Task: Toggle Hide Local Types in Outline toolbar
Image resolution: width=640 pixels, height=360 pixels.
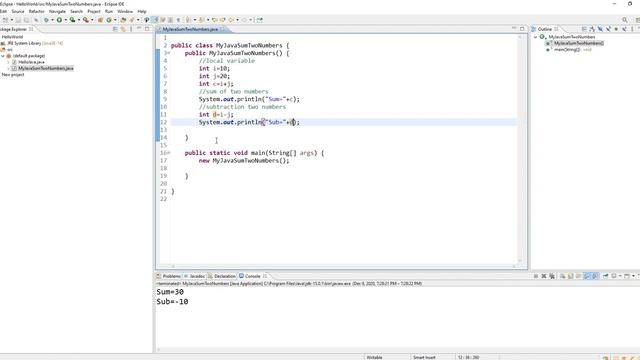Action: click(624, 29)
